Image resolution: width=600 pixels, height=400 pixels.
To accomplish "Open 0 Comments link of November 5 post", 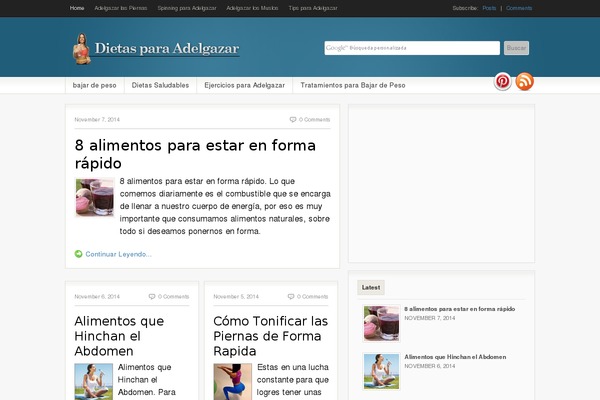I will pyautogui.click(x=313, y=296).
